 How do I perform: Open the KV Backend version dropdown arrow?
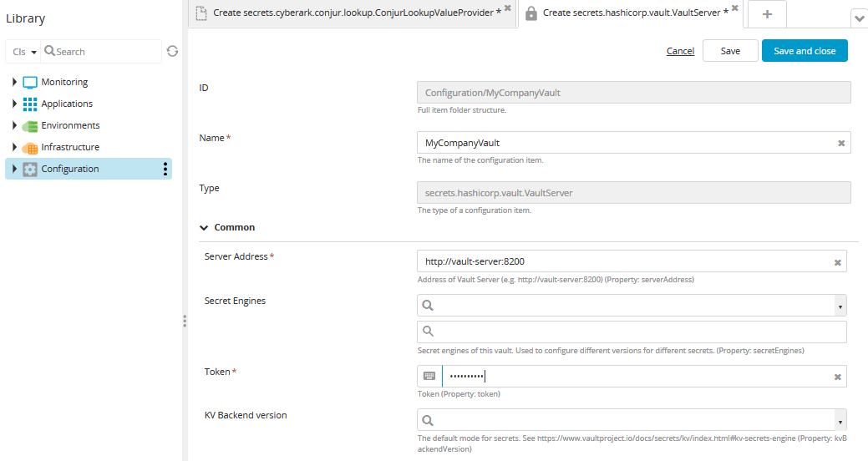pos(840,421)
